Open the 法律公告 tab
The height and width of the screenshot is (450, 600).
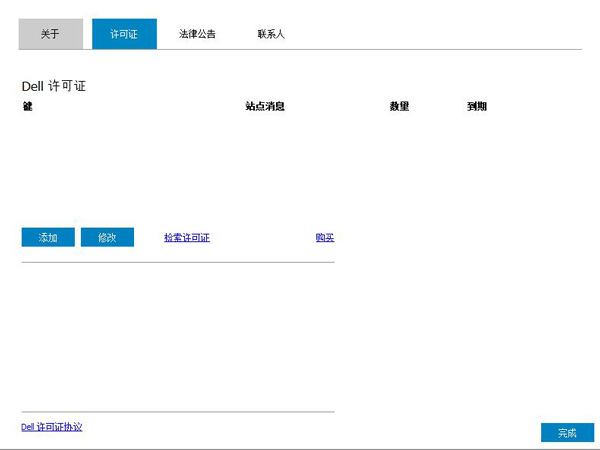197,34
